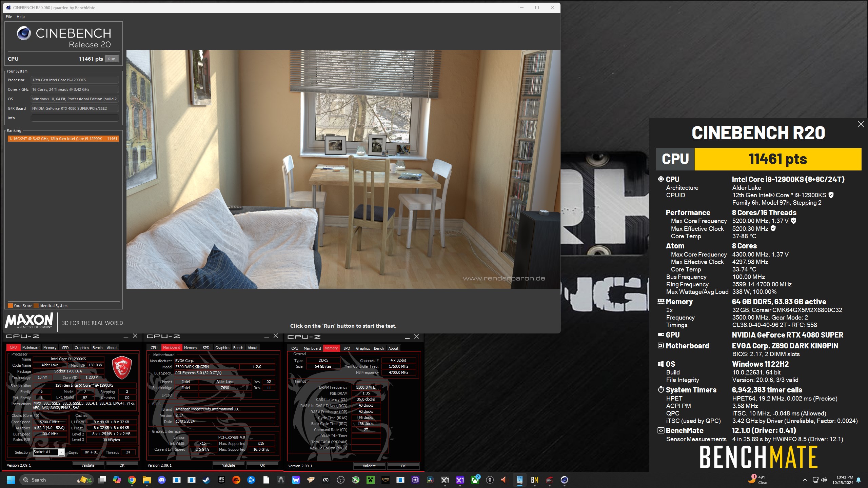The width and height of the screenshot is (868, 488).
Task: Open DaVinci Resolve from the taskbar
Action: pyautogui.click(x=430, y=480)
